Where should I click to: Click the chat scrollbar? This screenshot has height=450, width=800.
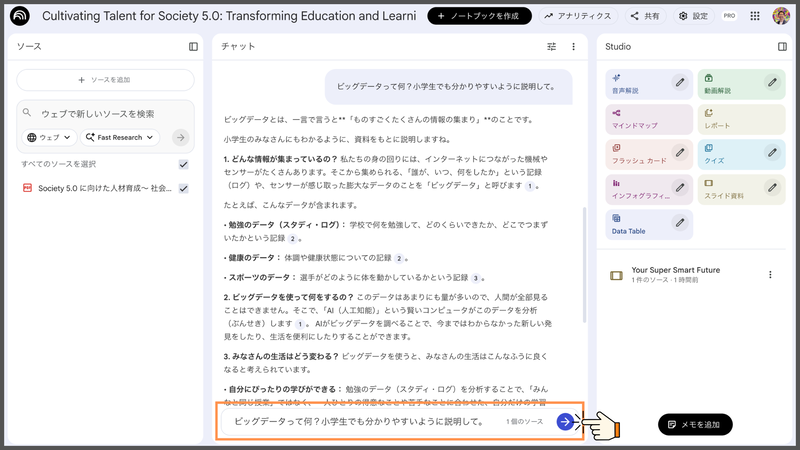point(584,265)
